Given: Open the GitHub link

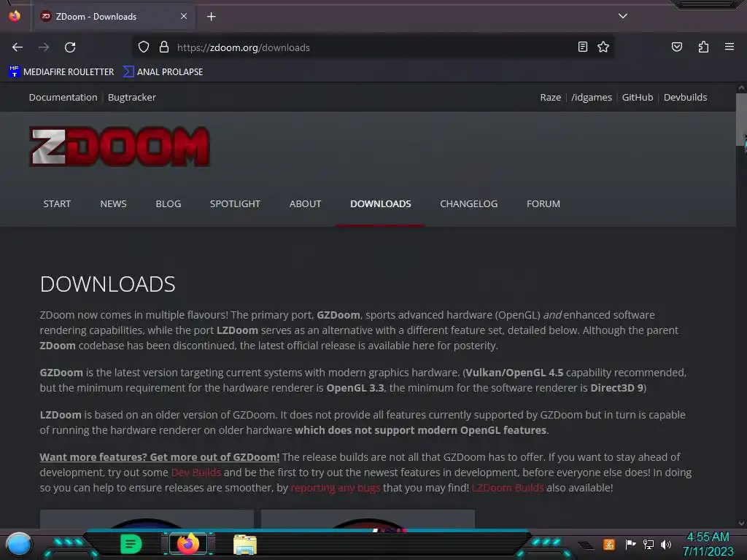Looking at the screenshot, I should click(x=638, y=97).
